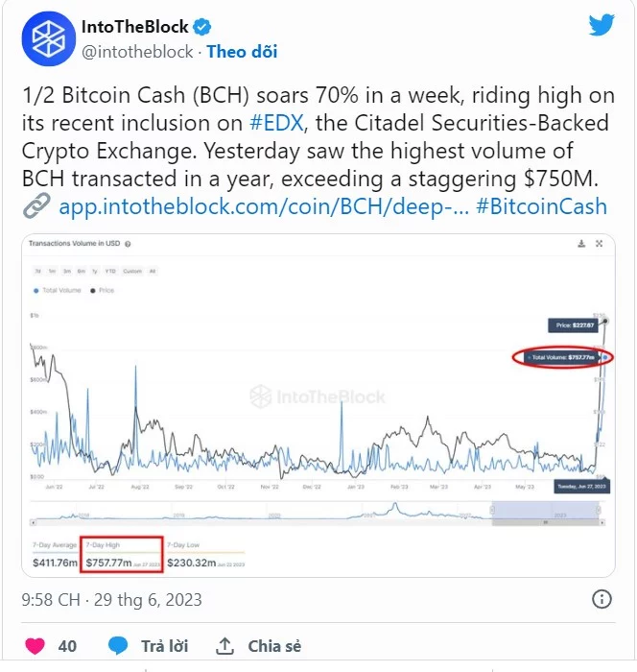Select the Custom time range option
Screen dimensions: 637x672
[x=132, y=271]
